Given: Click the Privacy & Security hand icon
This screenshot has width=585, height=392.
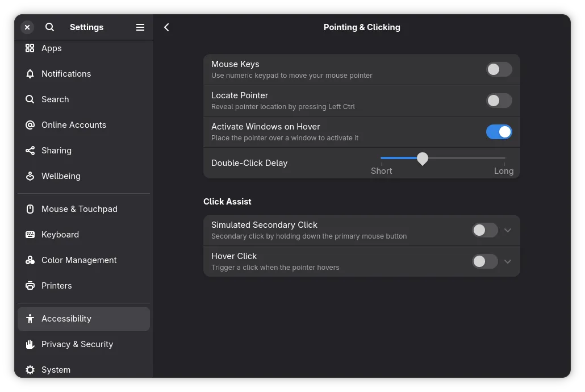Looking at the screenshot, I should [30, 344].
